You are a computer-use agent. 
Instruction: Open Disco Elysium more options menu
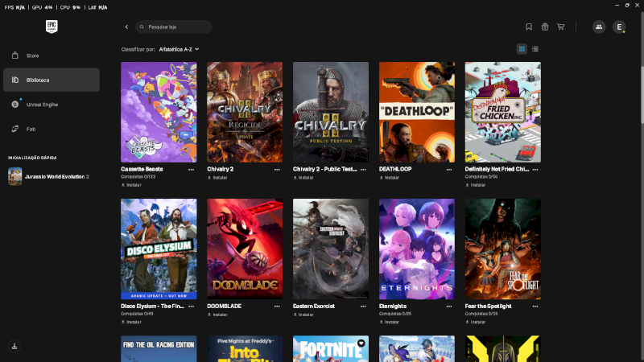(191, 306)
